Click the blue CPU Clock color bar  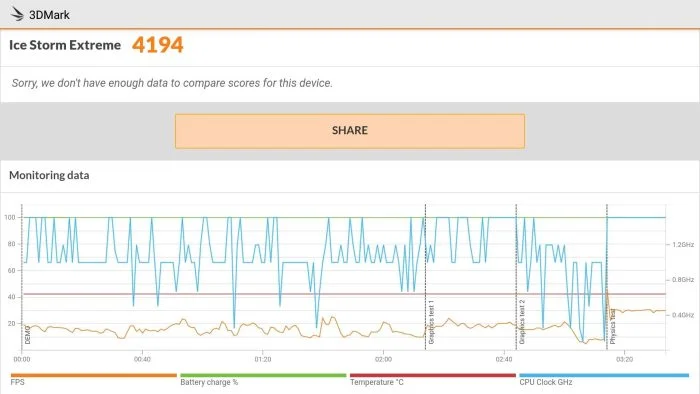(x=604, y=375)
